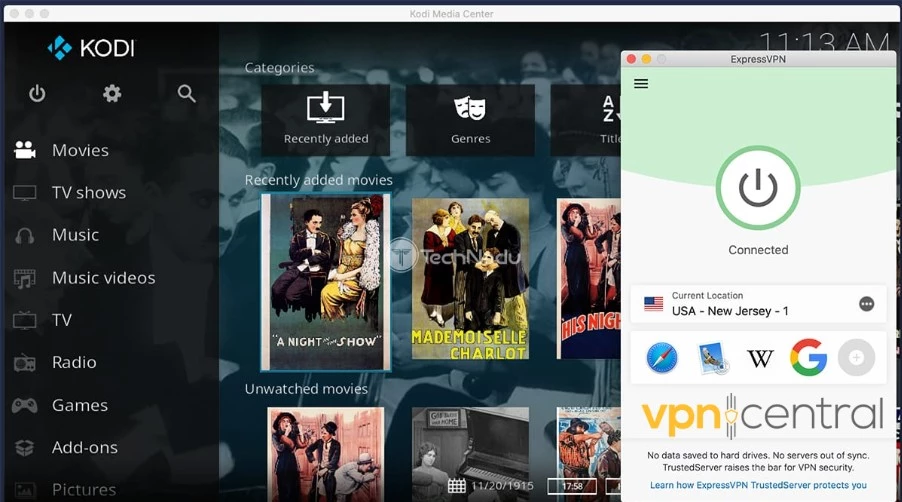Click the TV set icon
This screenshot has height=502, width=902.
(x=25, y=320)
